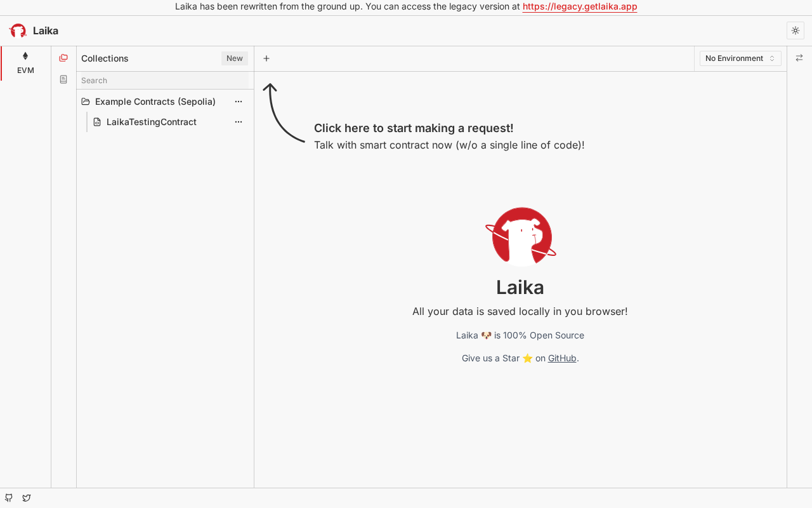Add a new request tab with plus

[266, 58]
